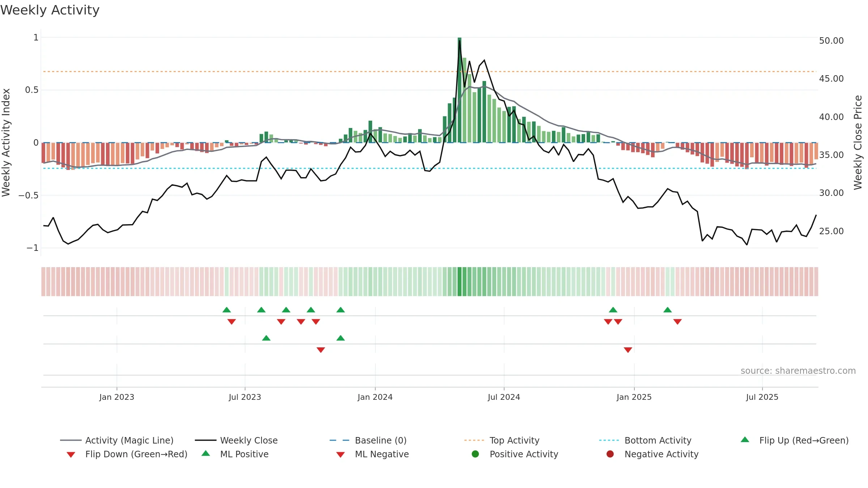Image resolution: width=868 pixels, height=488 pixels.
Task: Toggle the Activity (Magic Line) legend entry
Action: pos(117,440)
